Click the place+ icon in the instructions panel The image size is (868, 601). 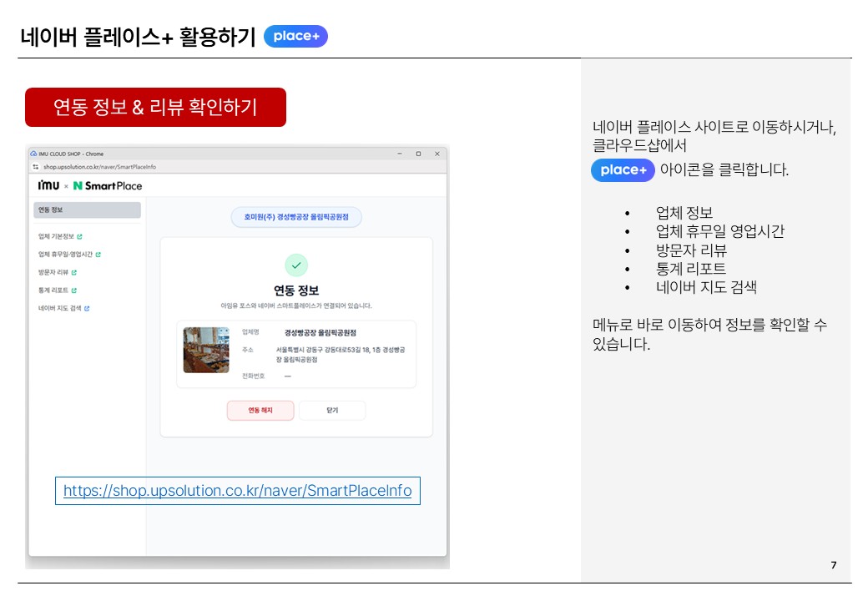click(x=623, y=170)
